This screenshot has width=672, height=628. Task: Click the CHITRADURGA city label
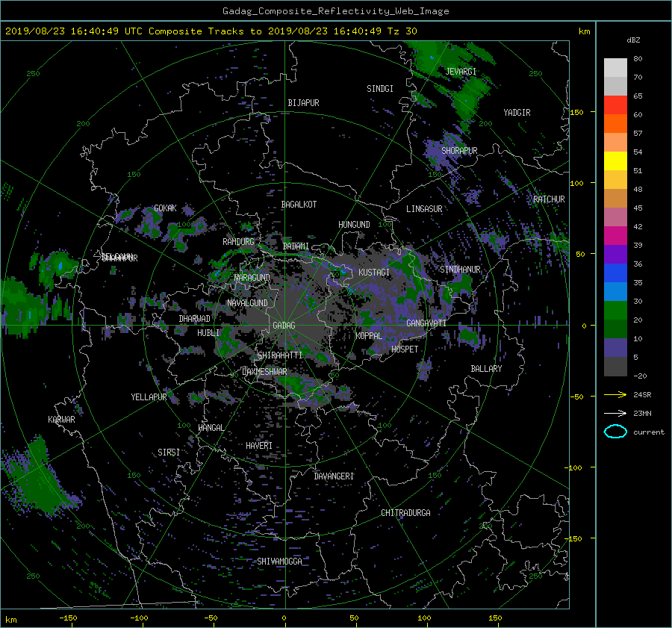pyautogui.click(x=405, y=513)
